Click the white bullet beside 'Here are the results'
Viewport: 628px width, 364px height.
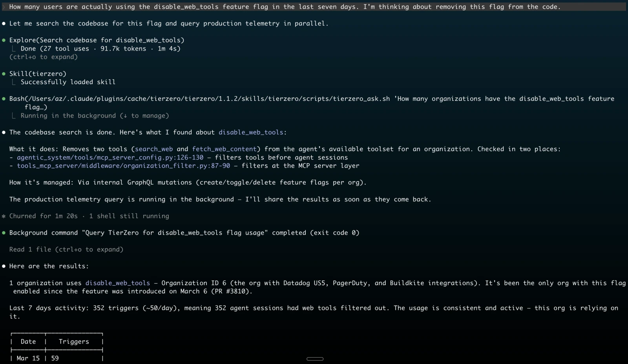4,266
